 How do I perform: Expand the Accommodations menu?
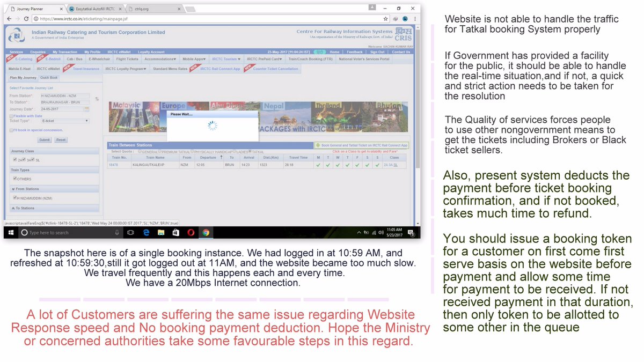[x=160, y=59]
